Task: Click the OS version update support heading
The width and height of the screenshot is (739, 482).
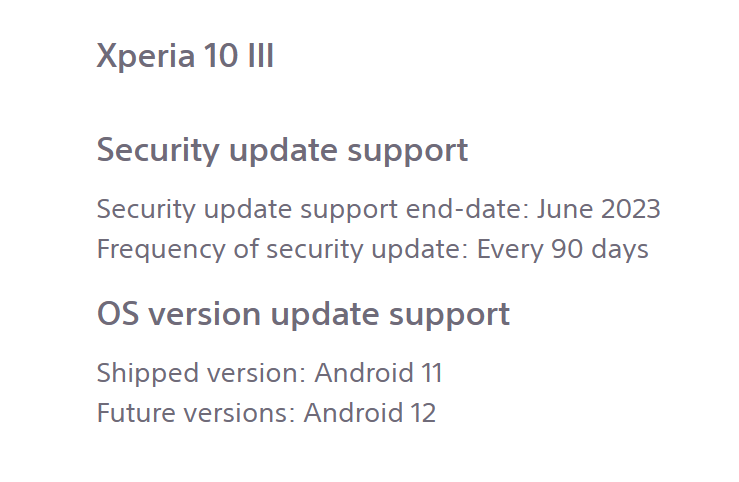Action: pos(303,314)
